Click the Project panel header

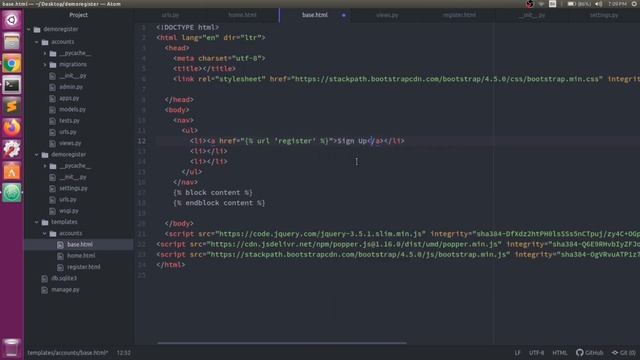click(78, 15)
